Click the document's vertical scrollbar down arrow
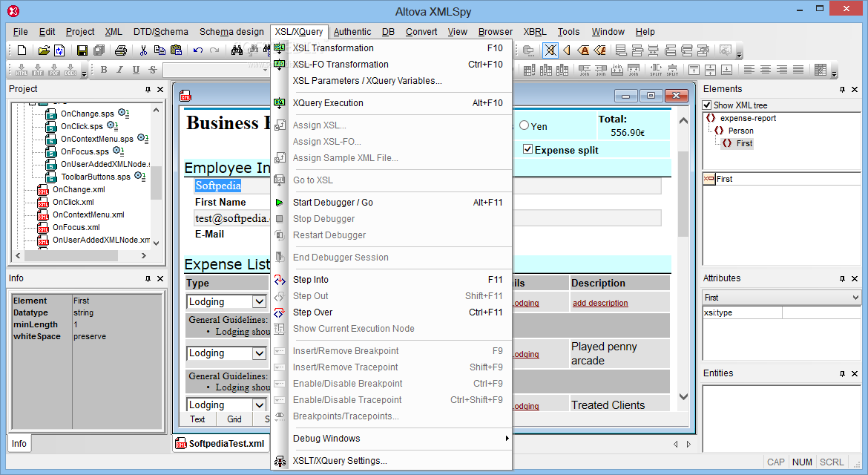This screenshot has height=475, width=868. click(683, 396)
